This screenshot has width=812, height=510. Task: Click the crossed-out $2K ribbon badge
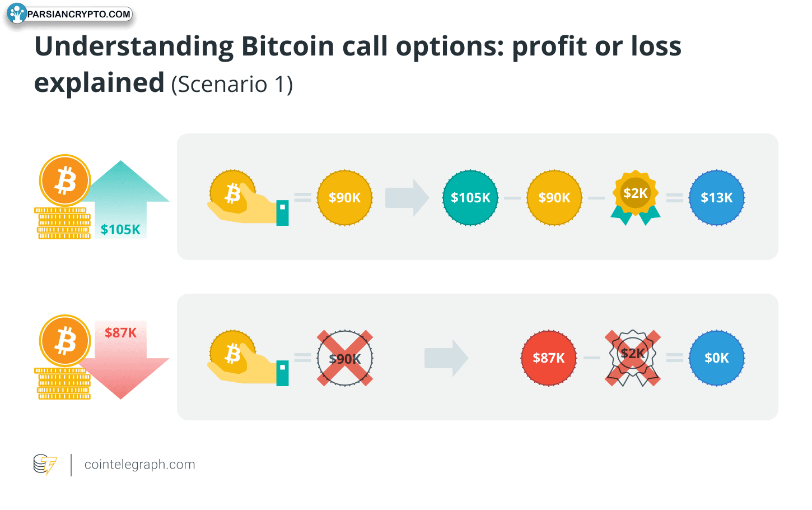(x=633, y=358)
